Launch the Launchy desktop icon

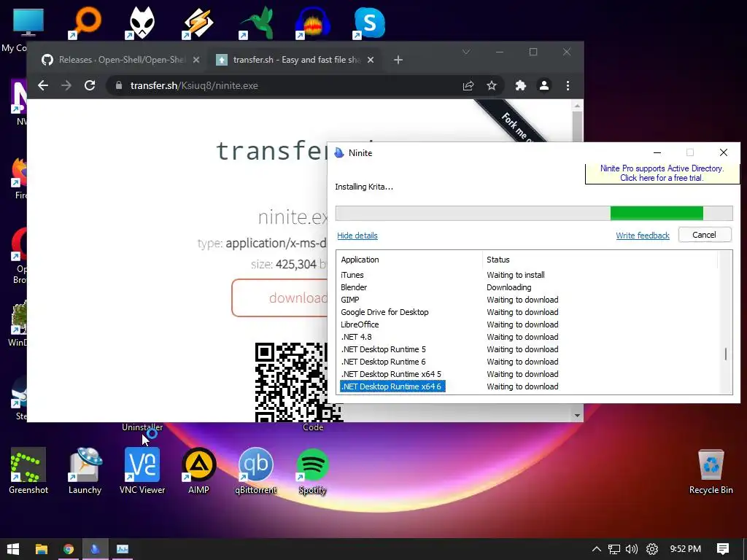pyautogui.click(x=85, y=470)
